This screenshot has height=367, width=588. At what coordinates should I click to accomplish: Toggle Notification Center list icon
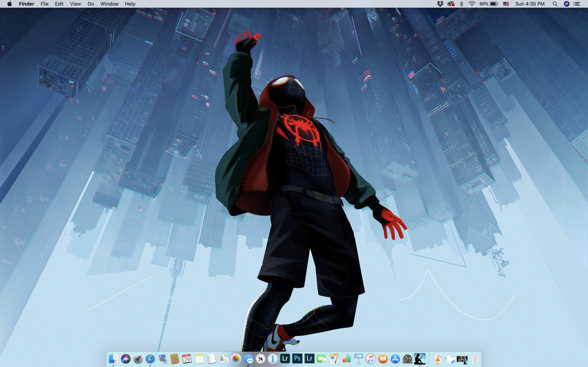point(577,4)
